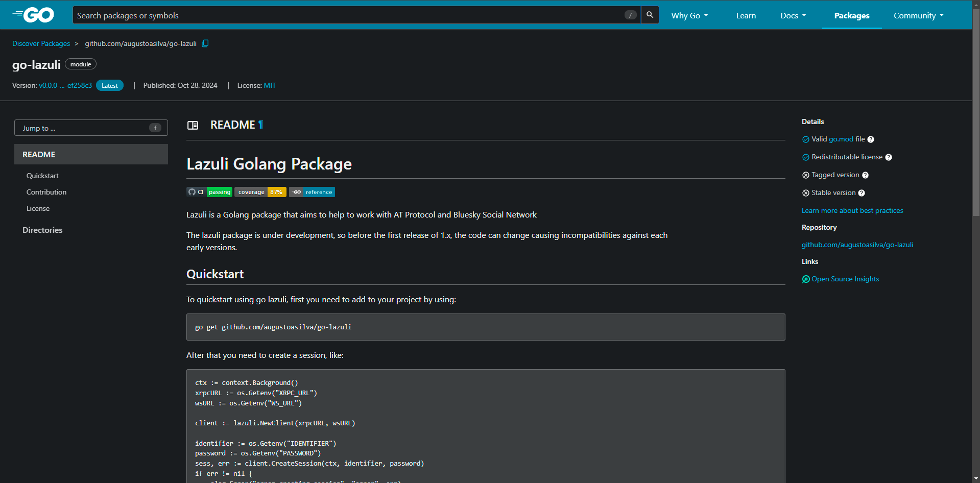
Task: Jump to License section in sidebar
Action: (x=38, y=208)
